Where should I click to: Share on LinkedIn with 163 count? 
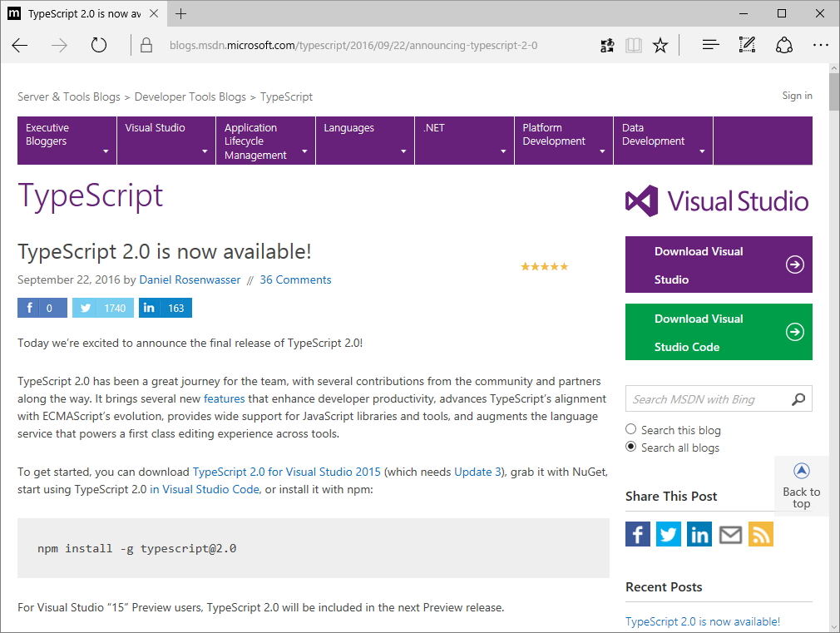pos(165,308)
